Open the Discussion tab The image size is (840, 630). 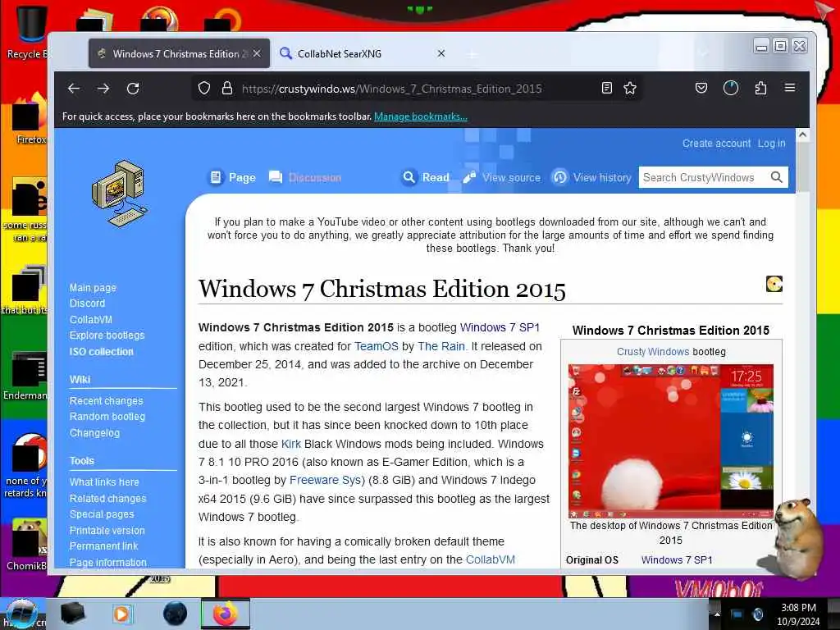[x=305, y=177]
